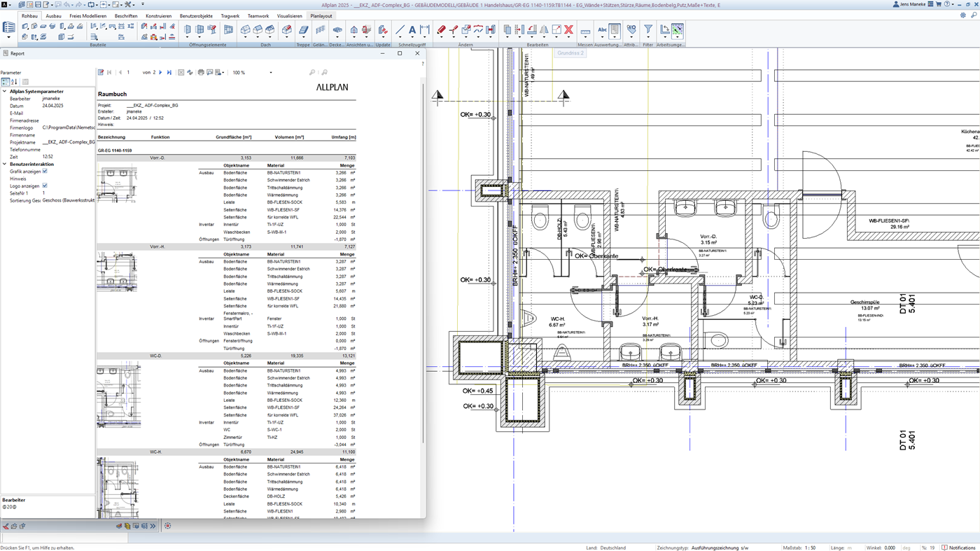Switch to the Beschriften tab
The width and height of the screenshot is (980, 551).
(x=126, y=15)
